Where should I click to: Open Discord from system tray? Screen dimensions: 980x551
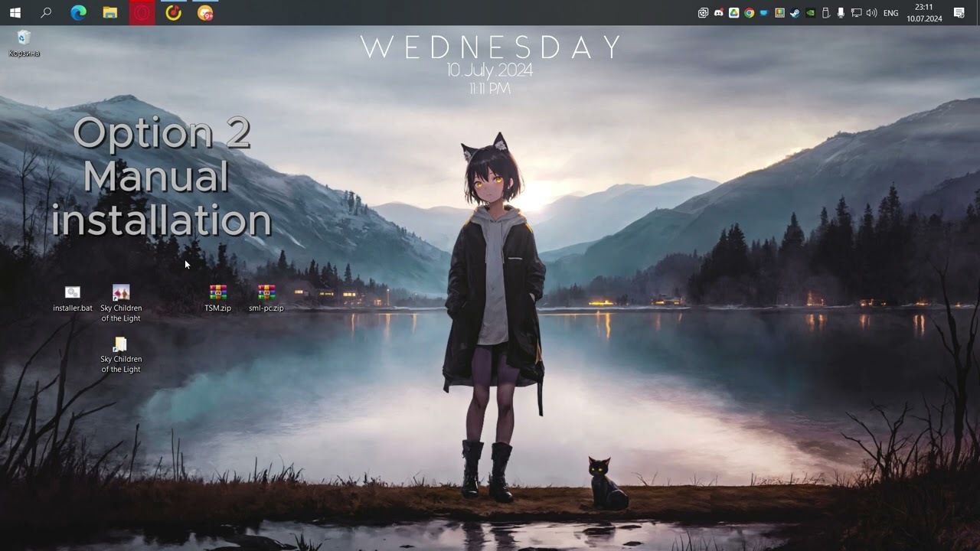click(718, 13)
